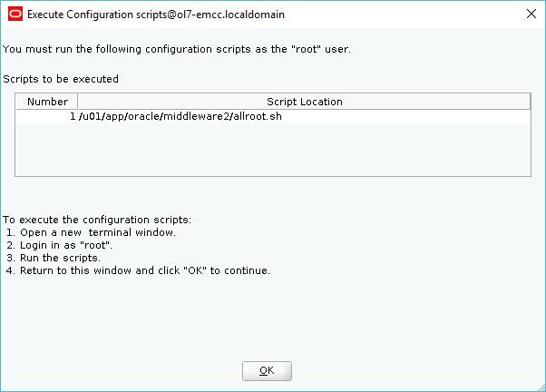Click the 'Scripts to be executed' label
Viewport: 546px width, 392px height.
(x=61, y=79)
